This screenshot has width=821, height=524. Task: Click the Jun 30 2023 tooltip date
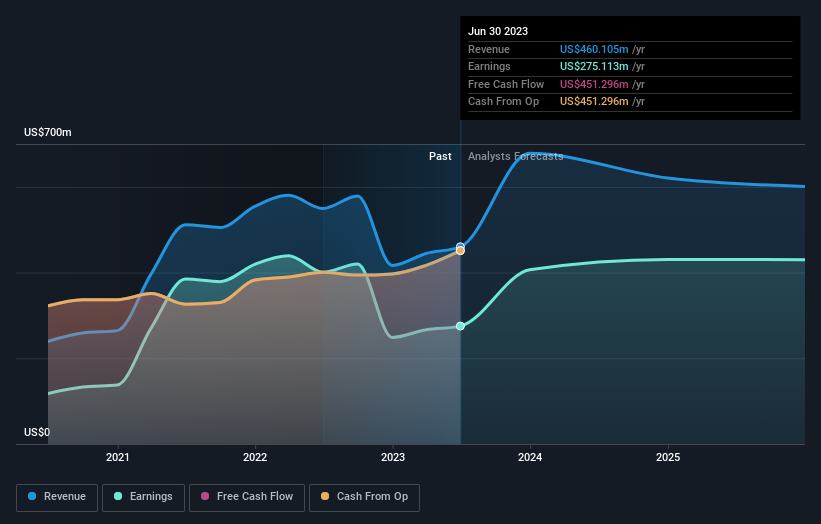[x=498, y=31]
